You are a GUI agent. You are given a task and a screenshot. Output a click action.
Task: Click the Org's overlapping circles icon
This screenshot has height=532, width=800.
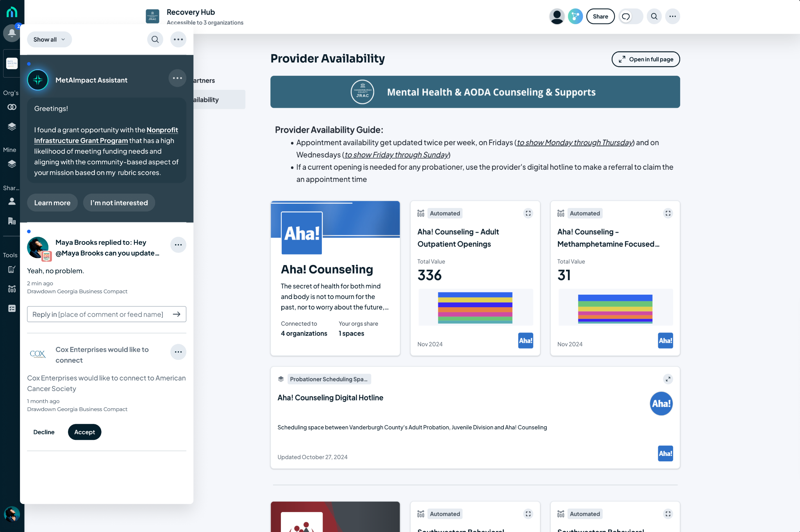click(12, 107)
